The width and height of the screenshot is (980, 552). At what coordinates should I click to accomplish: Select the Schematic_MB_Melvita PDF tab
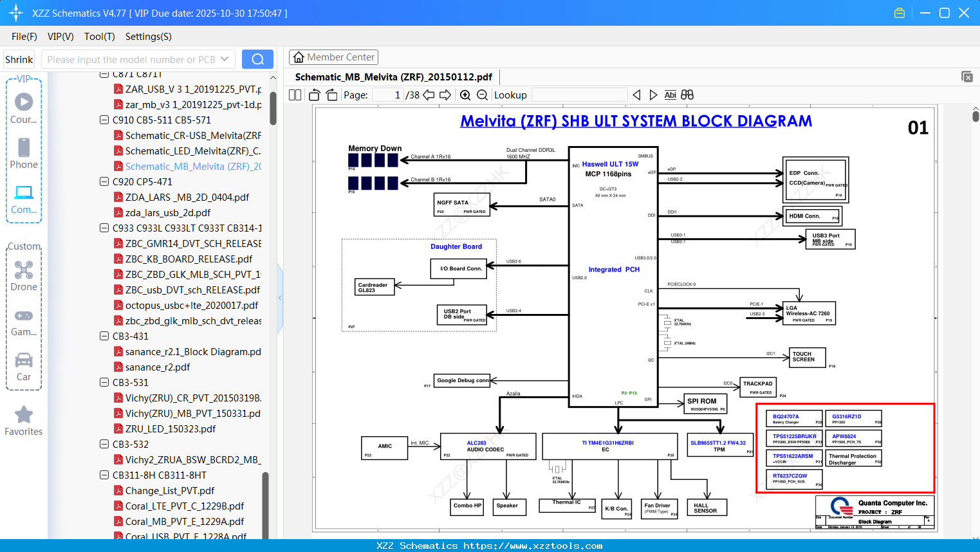point(394,77)
